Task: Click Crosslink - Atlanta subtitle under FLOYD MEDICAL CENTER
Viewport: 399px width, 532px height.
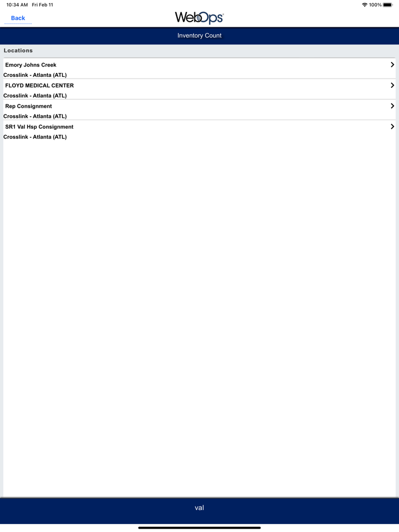Action: [x=35, y=96]
